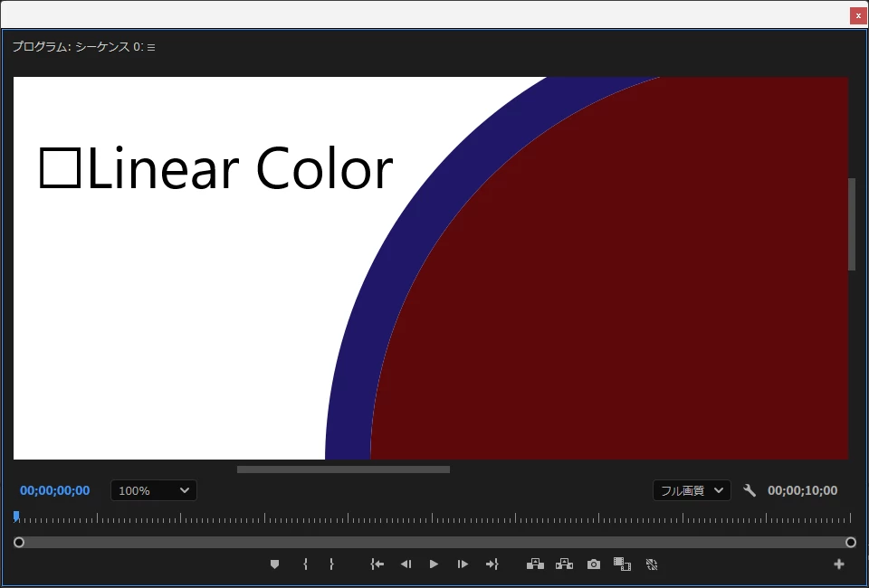Click the vertical scrollbar beside the preview
Screen dimensions: 869x588
tap(852, 224)
